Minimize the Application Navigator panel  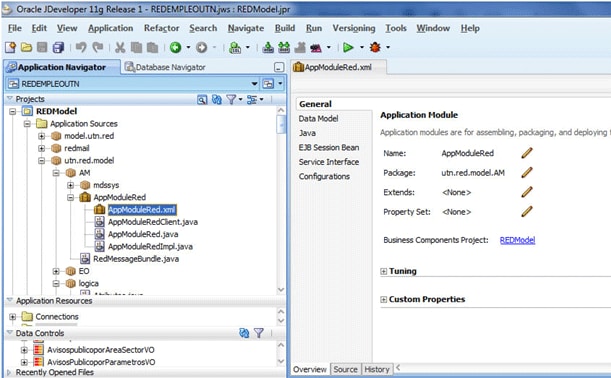(279, 67)
